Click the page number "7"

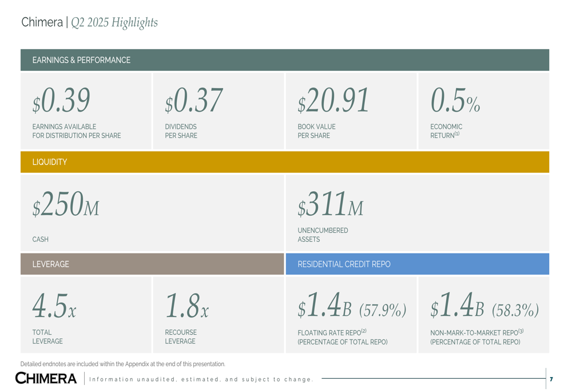click(x=551, y=379)
